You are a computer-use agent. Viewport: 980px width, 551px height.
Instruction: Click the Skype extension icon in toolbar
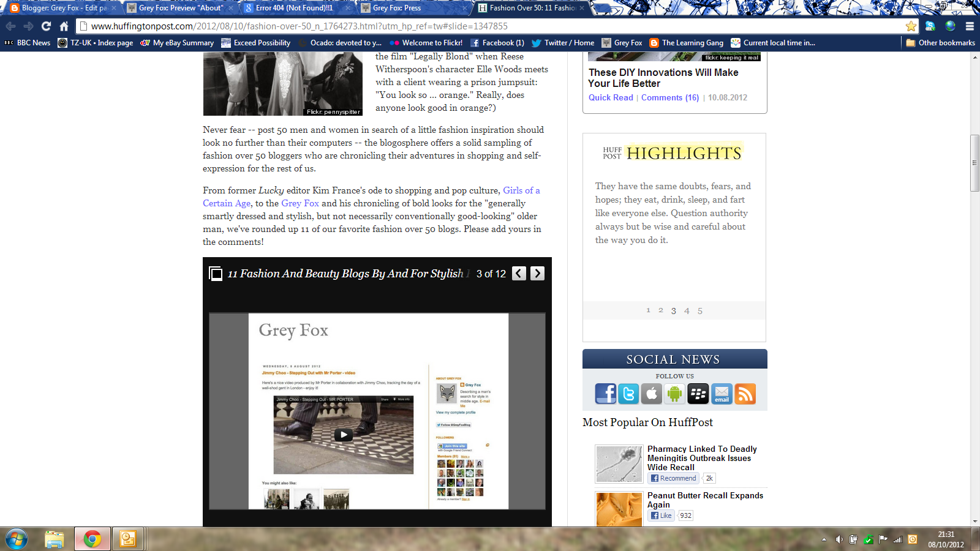tap(930, 26)
